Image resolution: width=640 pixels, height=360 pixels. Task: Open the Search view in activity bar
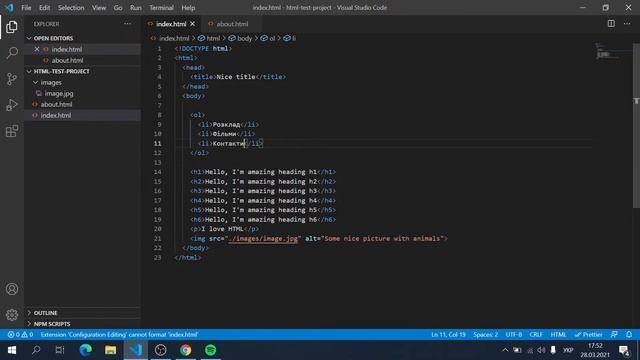(12, 53)
